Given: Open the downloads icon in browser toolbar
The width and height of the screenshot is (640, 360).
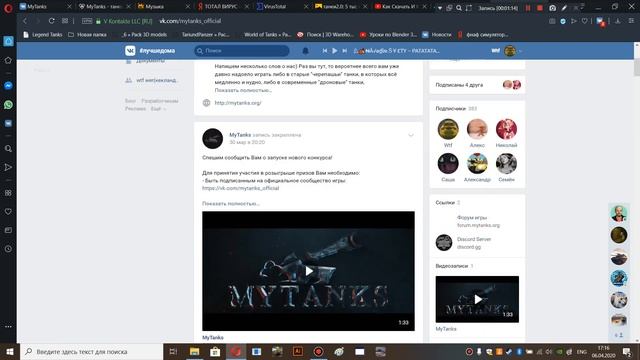Looking at the screenshot, I should coord(618,21).
